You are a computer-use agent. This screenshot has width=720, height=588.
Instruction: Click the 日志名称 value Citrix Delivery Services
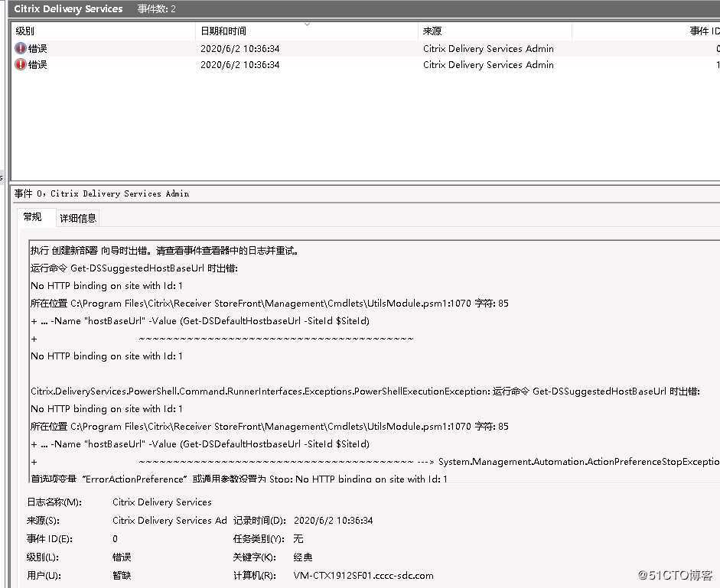point(162,502)
